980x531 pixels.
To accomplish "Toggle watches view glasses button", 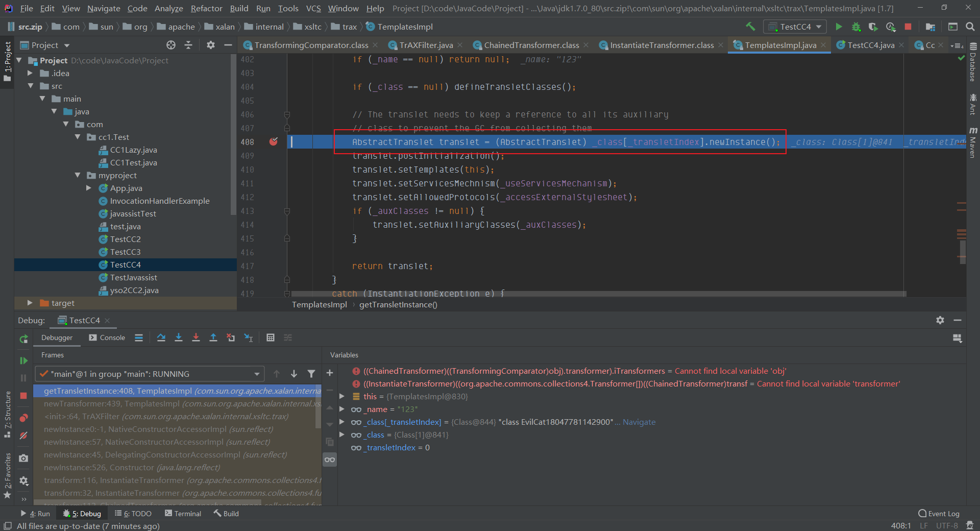I will (x=330, y=460).
